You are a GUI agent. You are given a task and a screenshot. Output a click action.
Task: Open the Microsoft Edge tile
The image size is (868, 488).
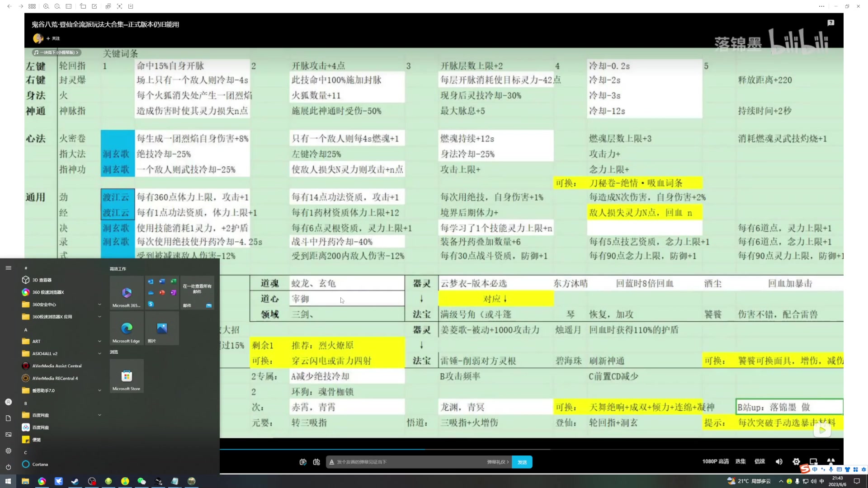127,328
